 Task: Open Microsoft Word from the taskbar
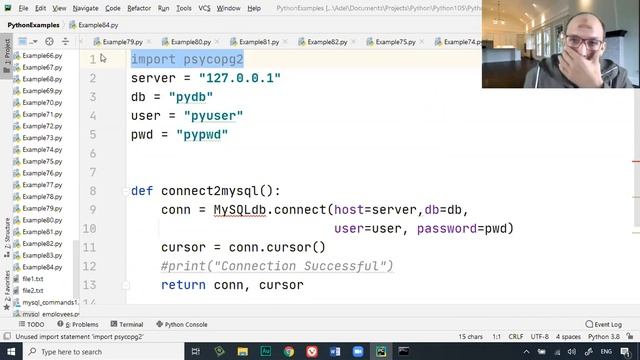click(335, 351)
